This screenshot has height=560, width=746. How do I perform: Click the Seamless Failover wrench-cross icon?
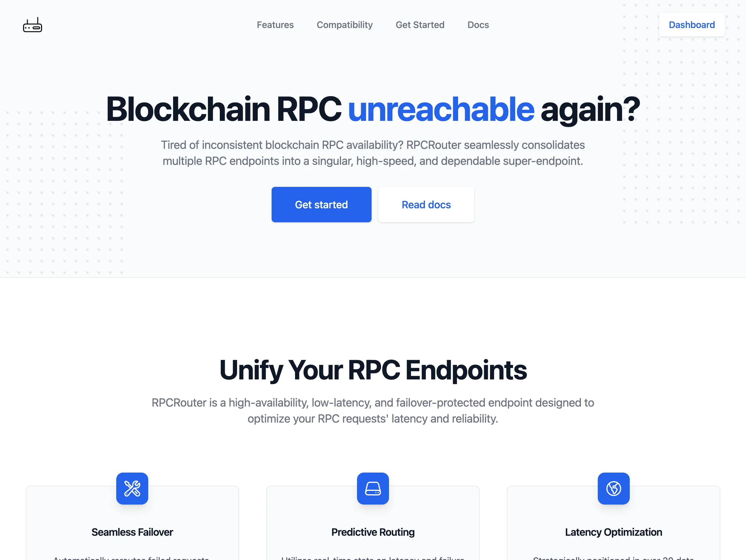[x=132, y=488]
